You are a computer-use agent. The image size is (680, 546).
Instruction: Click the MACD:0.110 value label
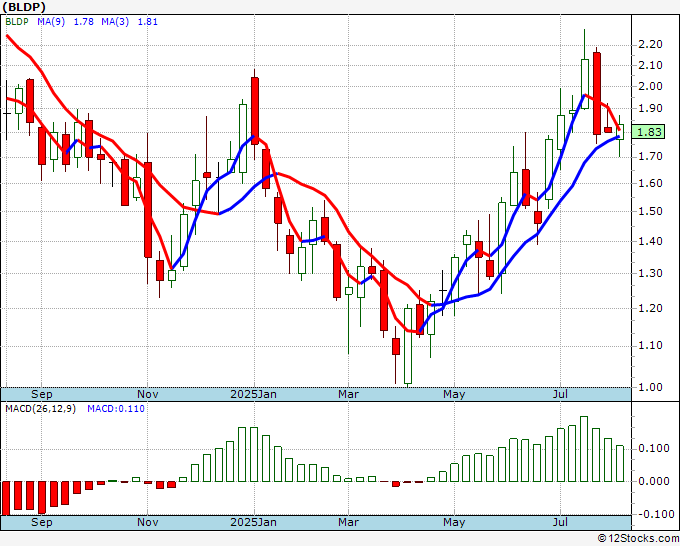click(116, 409)
